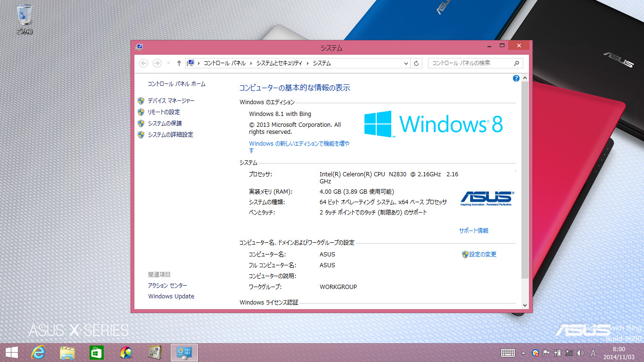
Task: Open recent locations dropdown beside forward arrow
Action: click(168, 63)
